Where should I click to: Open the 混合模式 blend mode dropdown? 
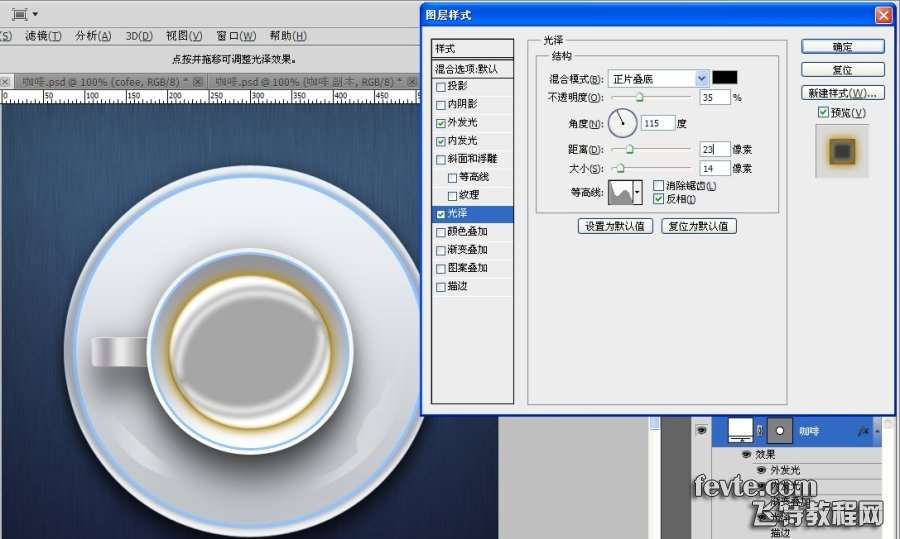point(658,79)
